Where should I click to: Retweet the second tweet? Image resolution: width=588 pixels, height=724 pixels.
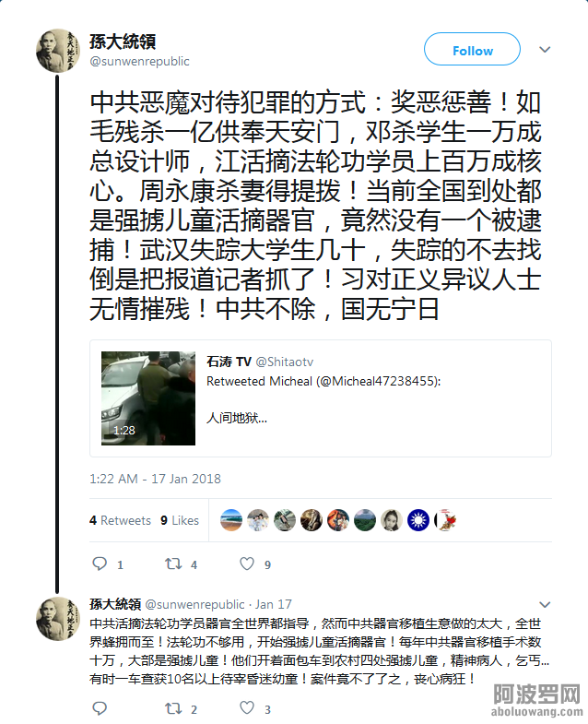pos(173,708)
